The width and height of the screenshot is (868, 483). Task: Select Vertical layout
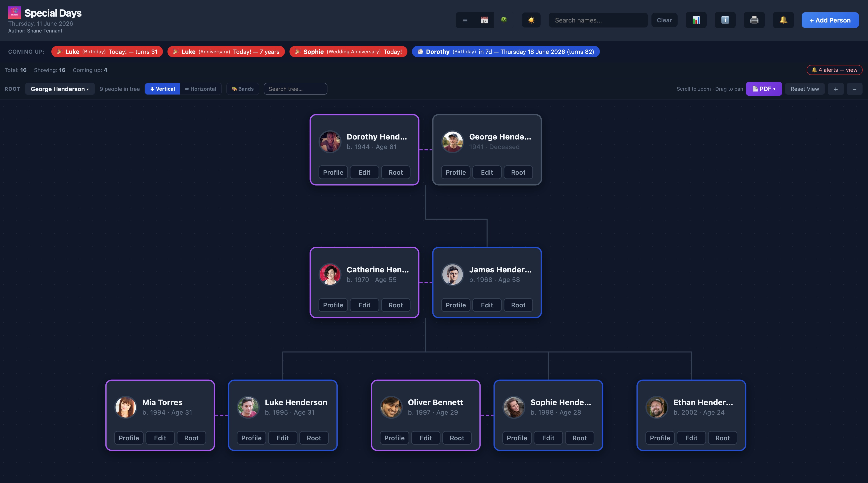point(162,89)
